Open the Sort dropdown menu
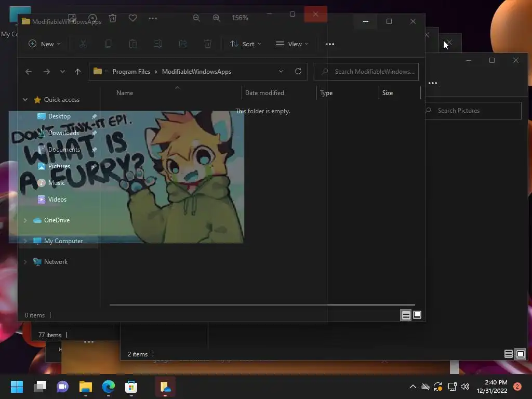532x399 pixels. [245, 44]
